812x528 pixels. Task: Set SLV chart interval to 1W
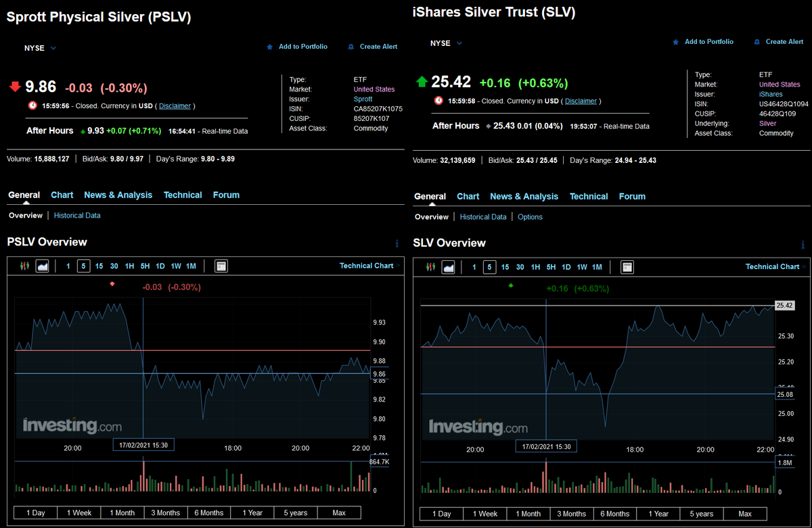582,267
